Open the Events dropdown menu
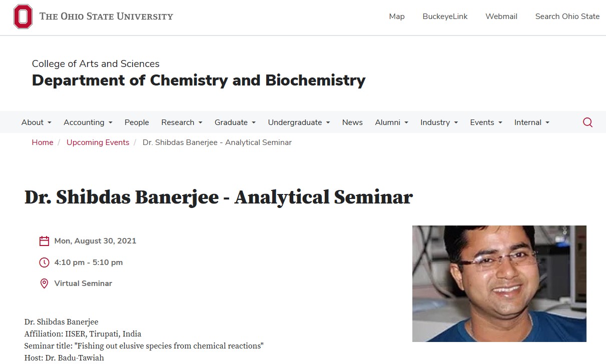 [486, 122]
